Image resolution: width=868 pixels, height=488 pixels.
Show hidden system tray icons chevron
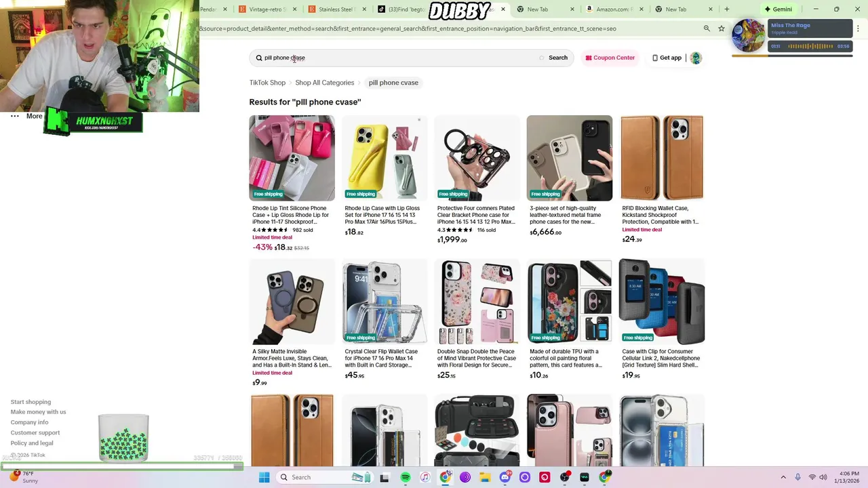click(x=783, y=477)
